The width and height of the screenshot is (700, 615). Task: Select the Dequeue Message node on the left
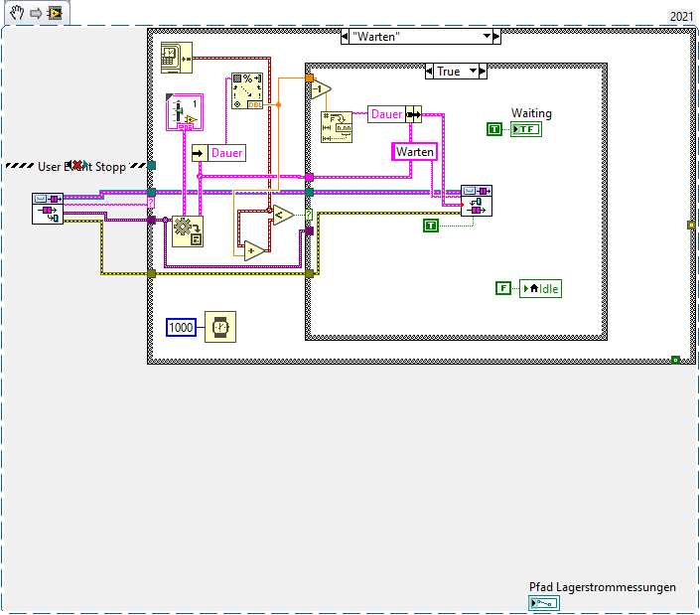(x=48, y=209)
